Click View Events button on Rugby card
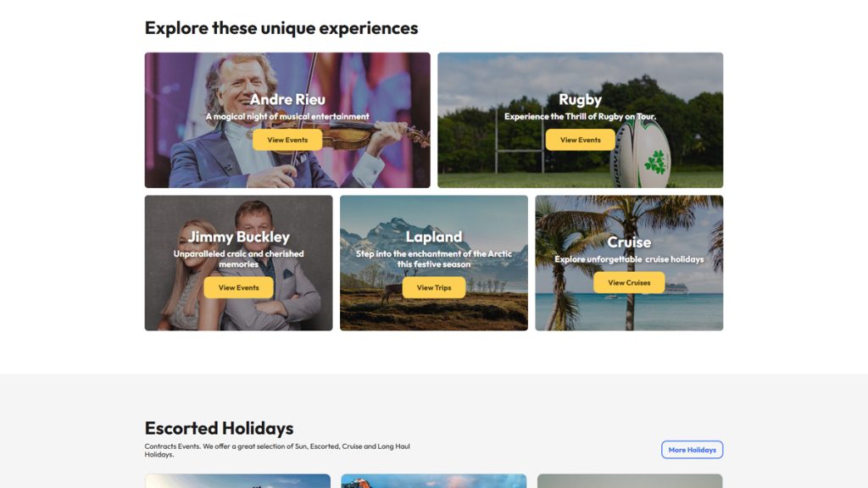Screen dimensions: 868x488 tap(580, 140)
